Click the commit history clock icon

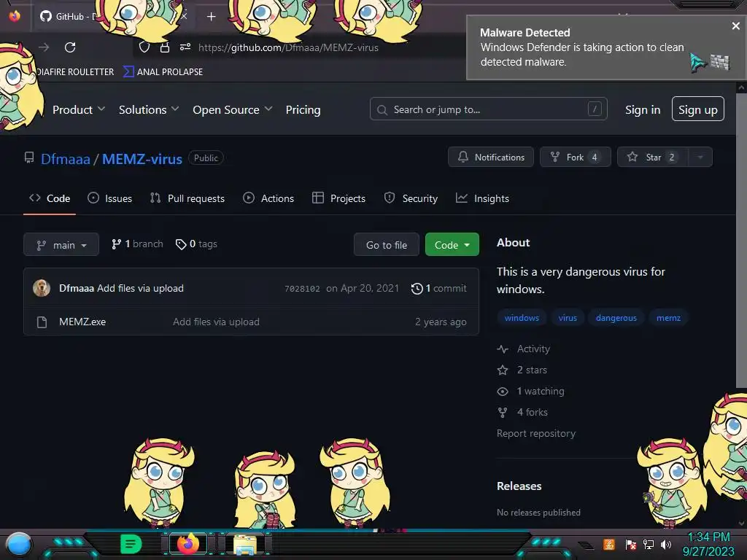point(417,289)
